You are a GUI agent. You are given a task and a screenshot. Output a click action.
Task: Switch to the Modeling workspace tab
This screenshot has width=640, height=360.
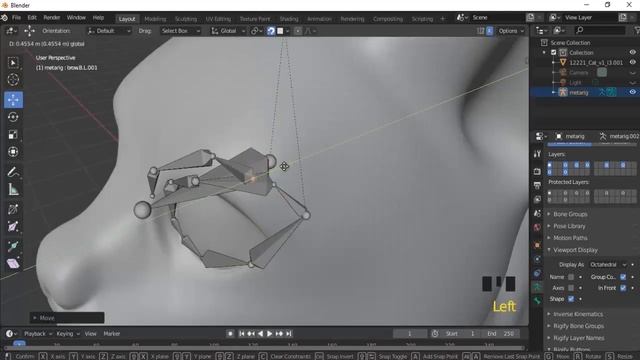(x=155, y=19)
